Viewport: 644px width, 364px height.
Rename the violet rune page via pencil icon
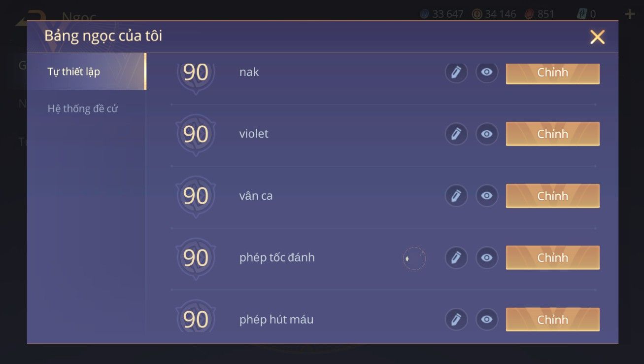(x=456, y=134)
